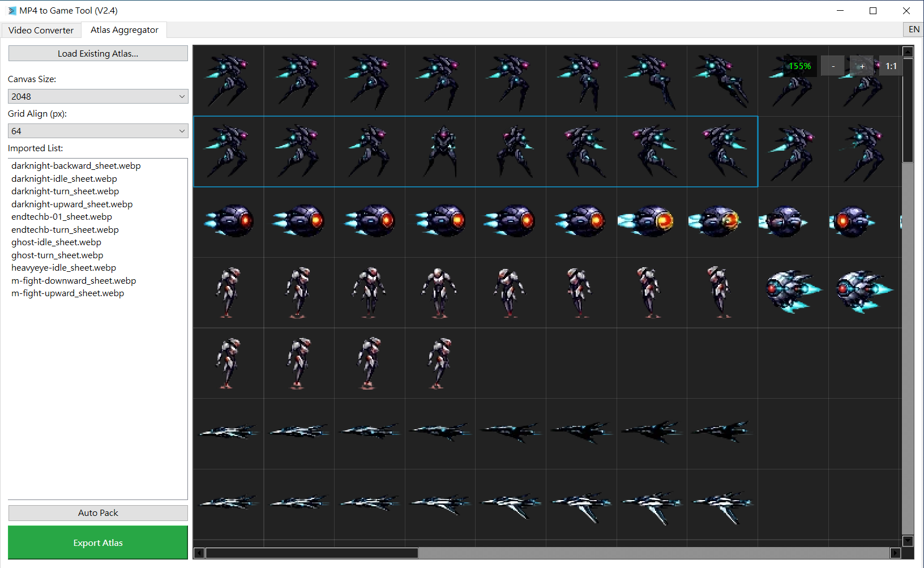
Task: Click the horizontal scrollbar left arrow
Action: coord(199,553)
